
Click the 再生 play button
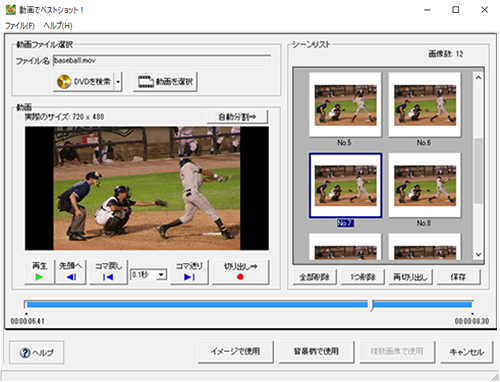point(39,272)
